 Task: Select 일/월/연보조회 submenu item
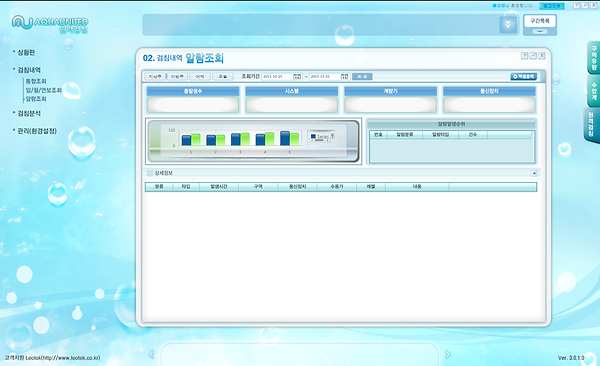44,90
